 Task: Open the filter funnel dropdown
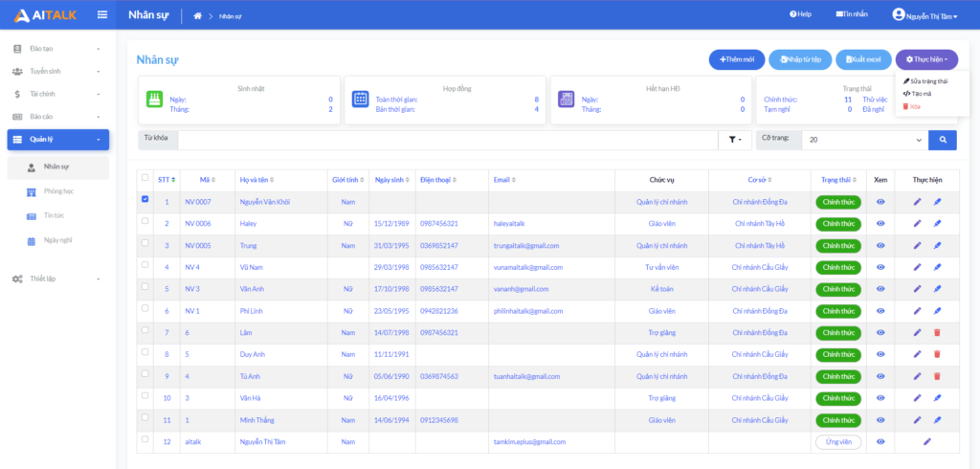[x=734, y=140]
